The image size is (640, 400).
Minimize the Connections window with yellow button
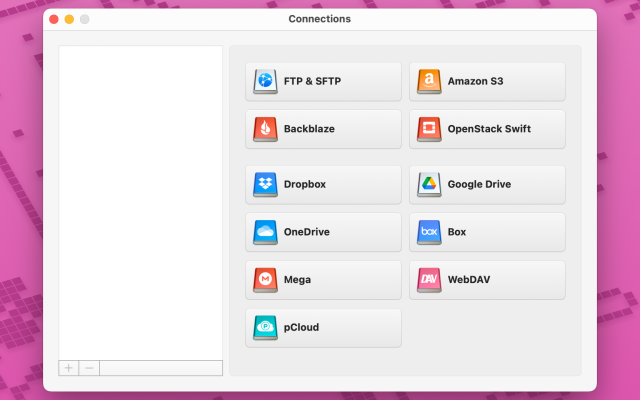click(69, 19)
